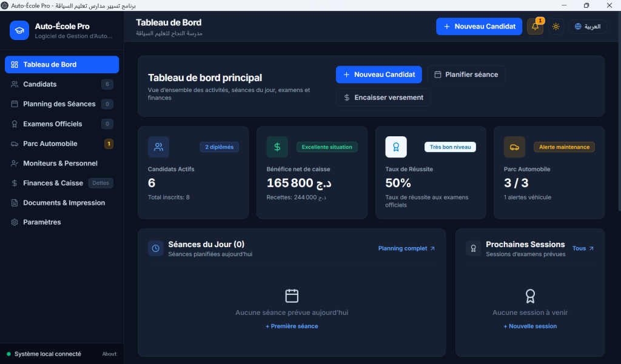The height and width of the screenshot is (364, 621).
Task: Click the Auto-École Pro graduation cap logo
Action: [19, 30]
